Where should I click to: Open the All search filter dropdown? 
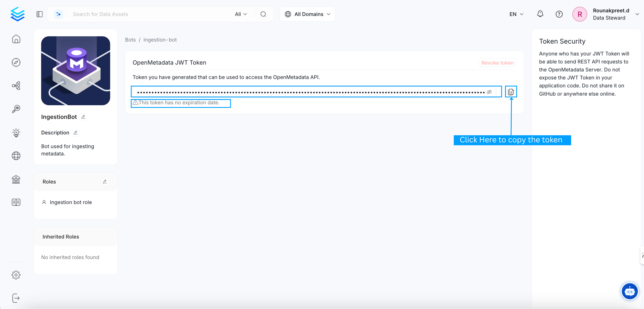[240, 14]
